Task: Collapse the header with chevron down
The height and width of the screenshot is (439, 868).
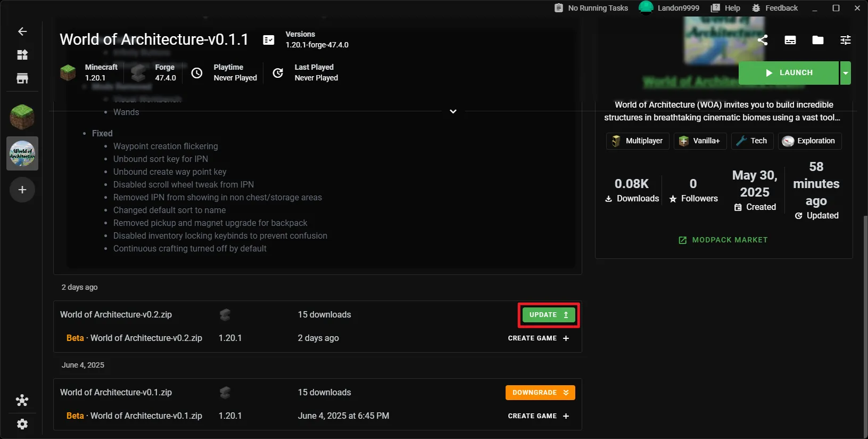Action: (453, 111)
